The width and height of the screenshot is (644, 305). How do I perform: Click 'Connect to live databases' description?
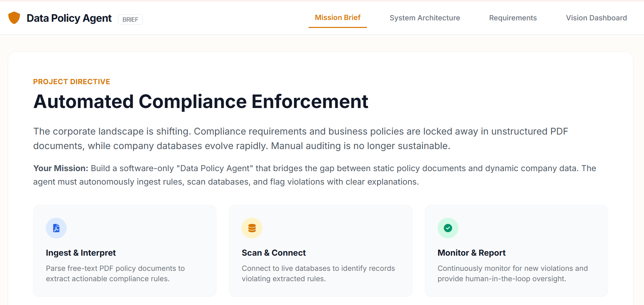[318, 274]
